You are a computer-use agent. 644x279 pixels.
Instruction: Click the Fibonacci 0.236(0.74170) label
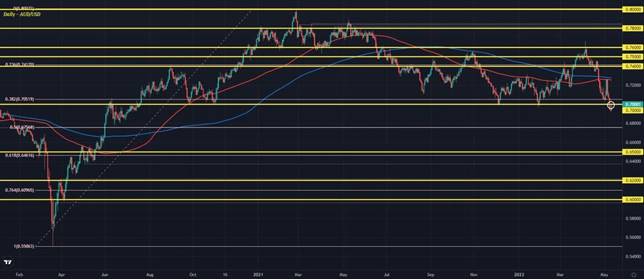pos(19,64)
